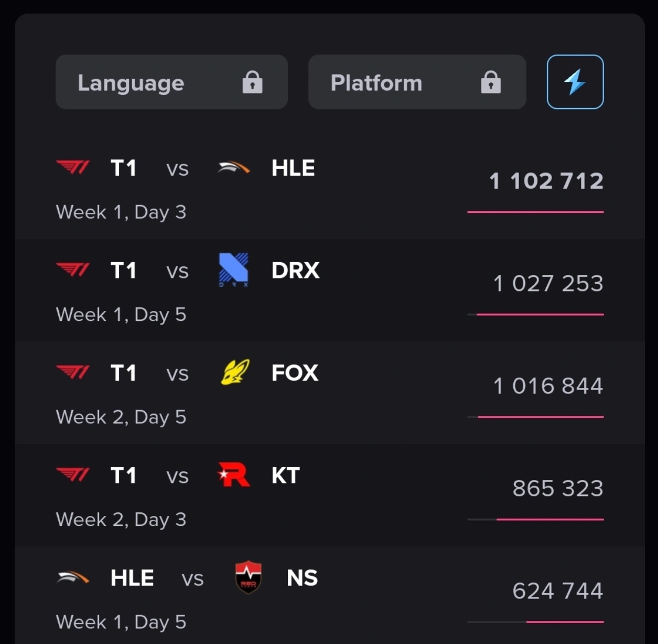Click the NS team name

[302, 578]
